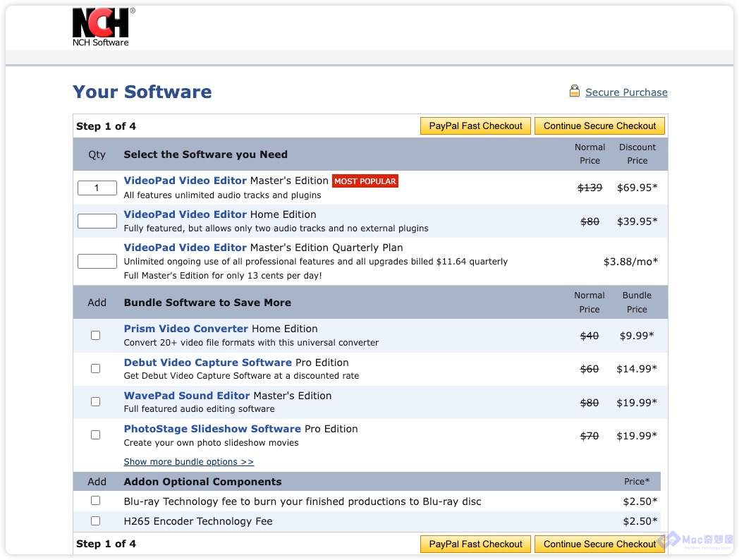
Task: Click the top Continue Secure Checkout button
Action: (x=599, y=126)
